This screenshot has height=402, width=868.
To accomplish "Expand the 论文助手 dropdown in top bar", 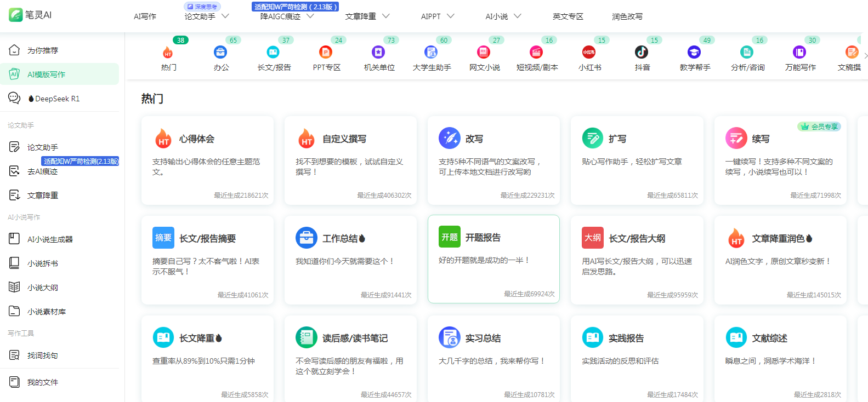I will pyautogui.click(x=225, y=16).
